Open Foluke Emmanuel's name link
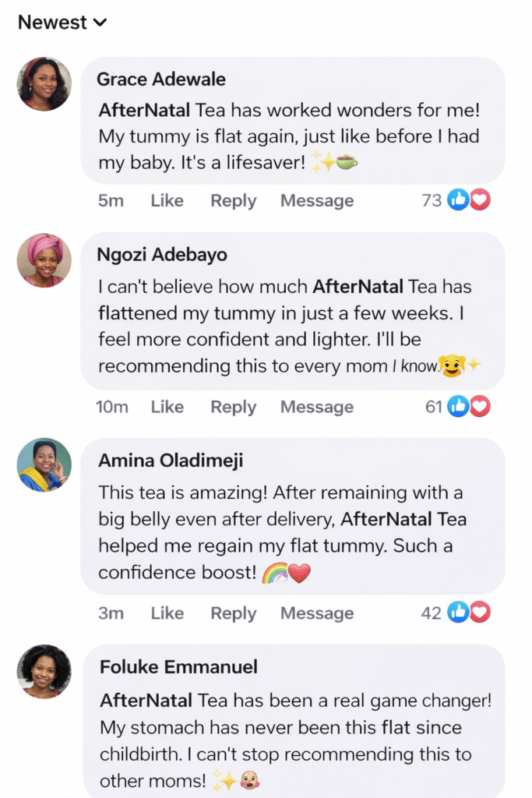 pos(178,667)
